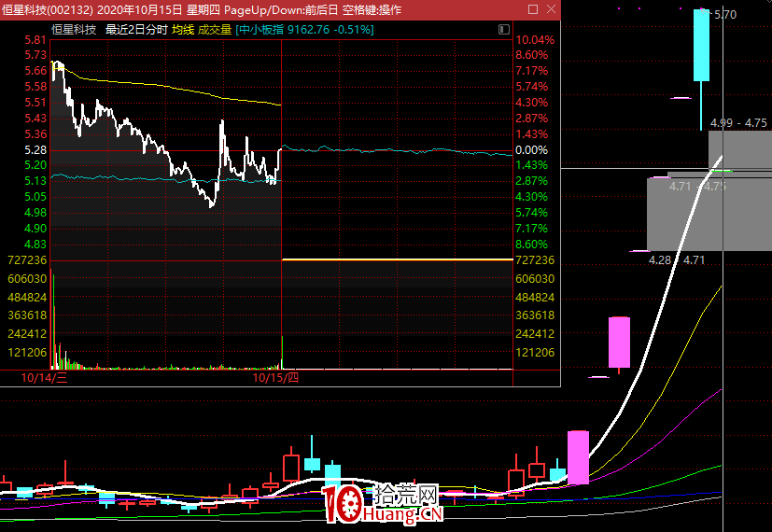
Task: Click the 4.83 bottom price label
Action: point(35,245)
